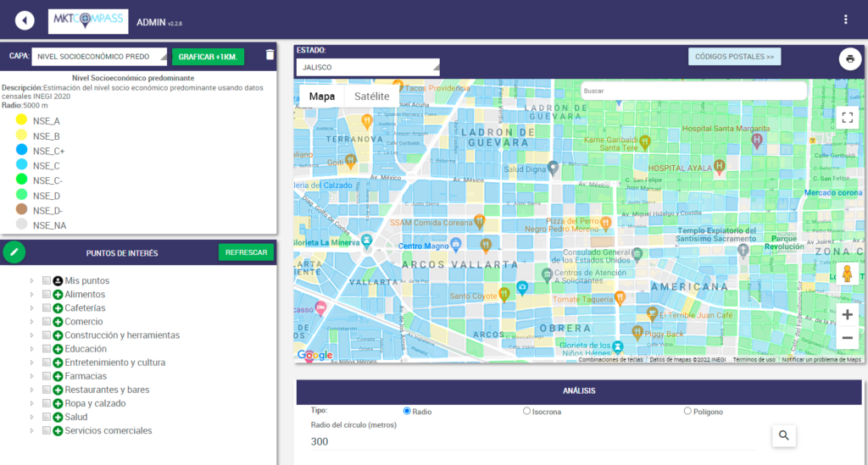Click the Graficar +1KM button
This screenshot has width=868, height=465.
click(208, 57)
